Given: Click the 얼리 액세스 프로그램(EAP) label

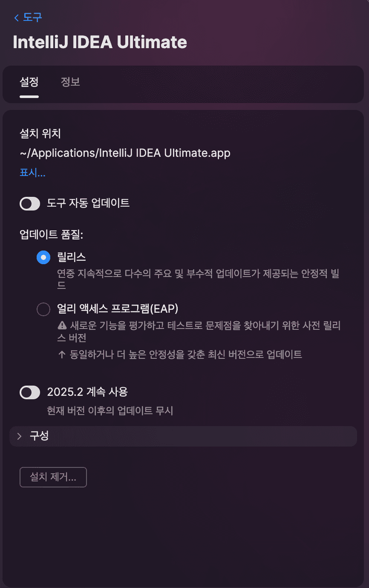Looking at the screenshot, I should pyautogui.click(x=117, y=308).
